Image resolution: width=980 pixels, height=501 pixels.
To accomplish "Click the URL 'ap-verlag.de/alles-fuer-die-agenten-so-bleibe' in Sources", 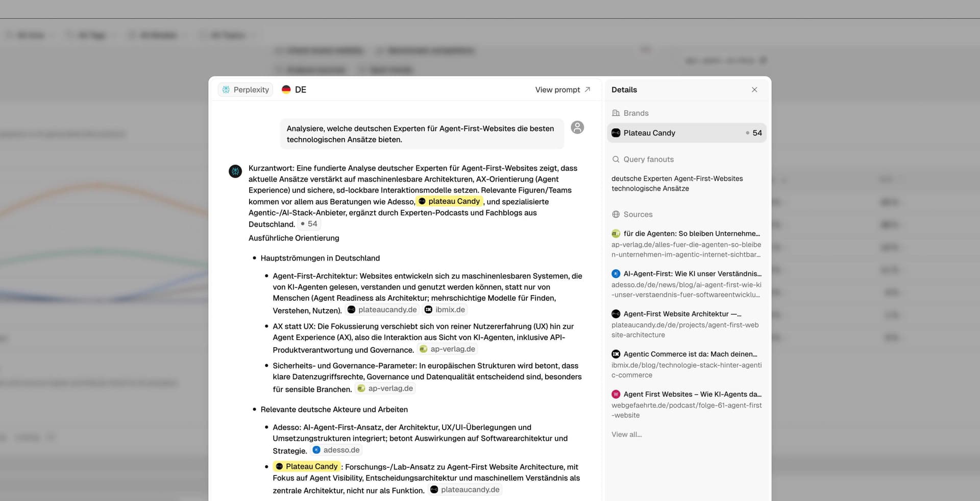I will 686,245.
